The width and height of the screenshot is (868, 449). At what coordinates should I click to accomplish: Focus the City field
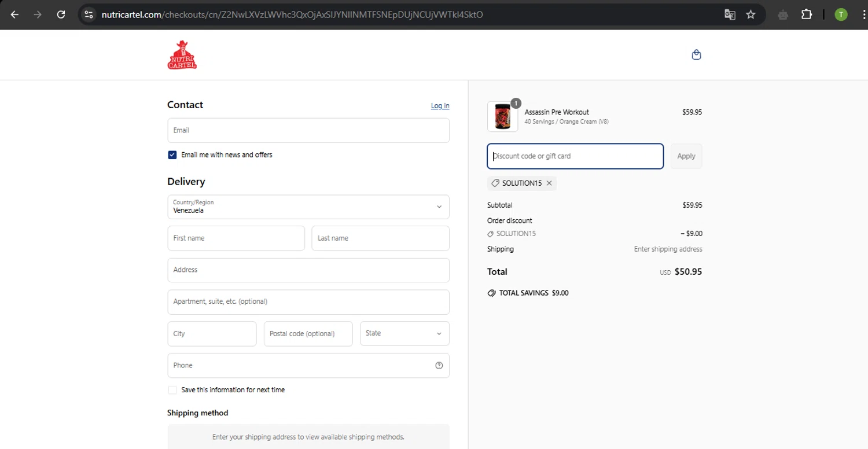[x=212, y=334]
